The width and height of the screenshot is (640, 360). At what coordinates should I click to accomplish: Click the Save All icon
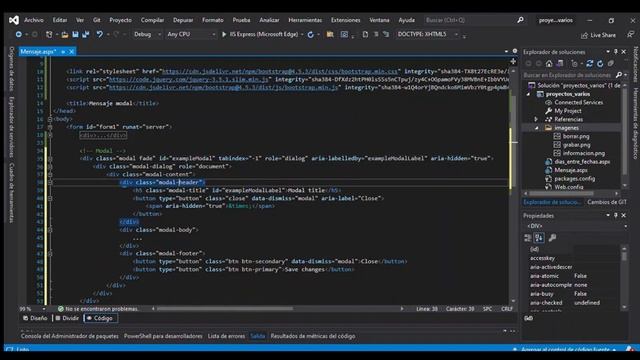[86, 35]
